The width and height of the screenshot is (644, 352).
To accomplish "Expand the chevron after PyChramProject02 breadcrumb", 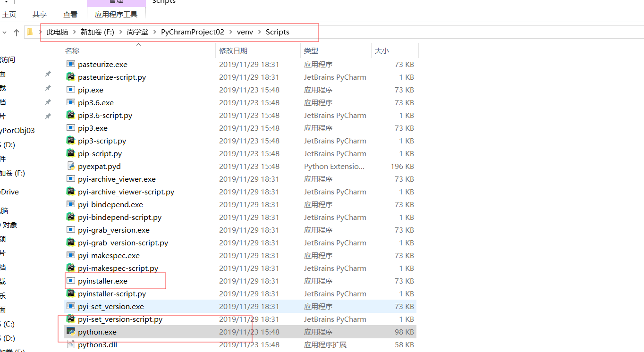I will coord(231,32).
